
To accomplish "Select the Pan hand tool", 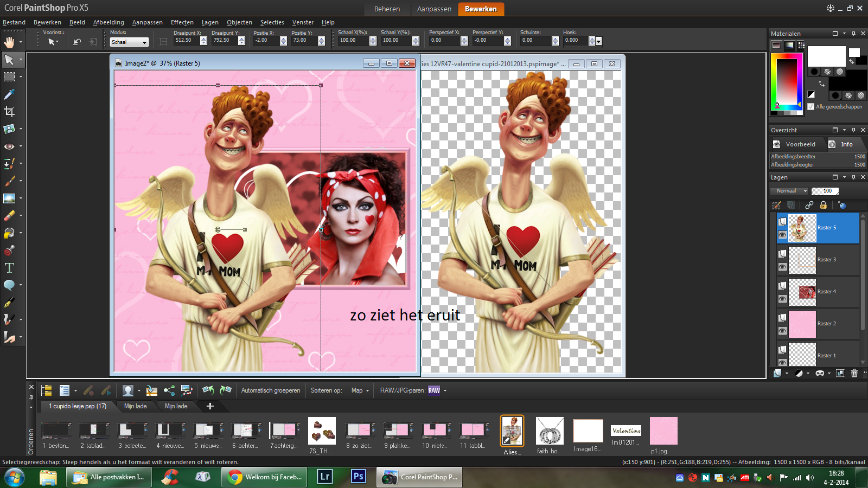I will (9, 42).
